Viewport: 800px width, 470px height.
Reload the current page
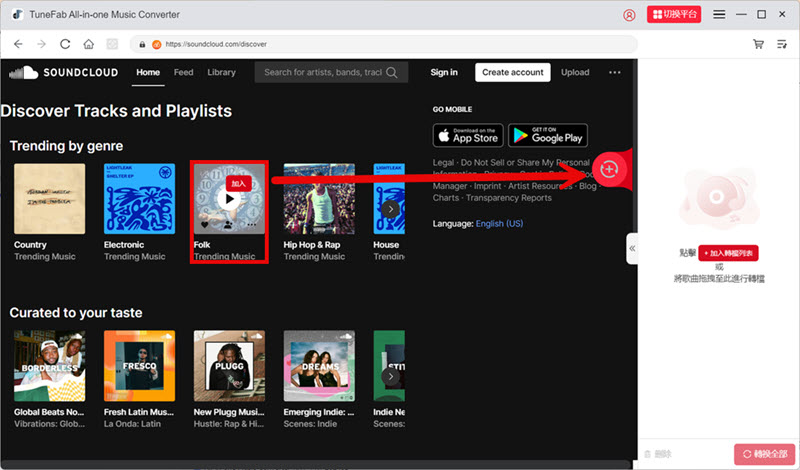65,44
